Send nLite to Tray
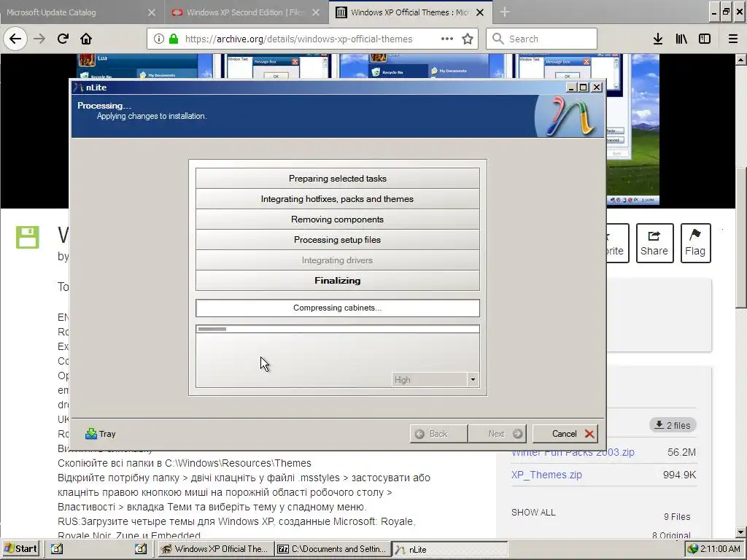The height and width of the screenshot is (560, 747). pyautogui.click(x=101, y=434)
